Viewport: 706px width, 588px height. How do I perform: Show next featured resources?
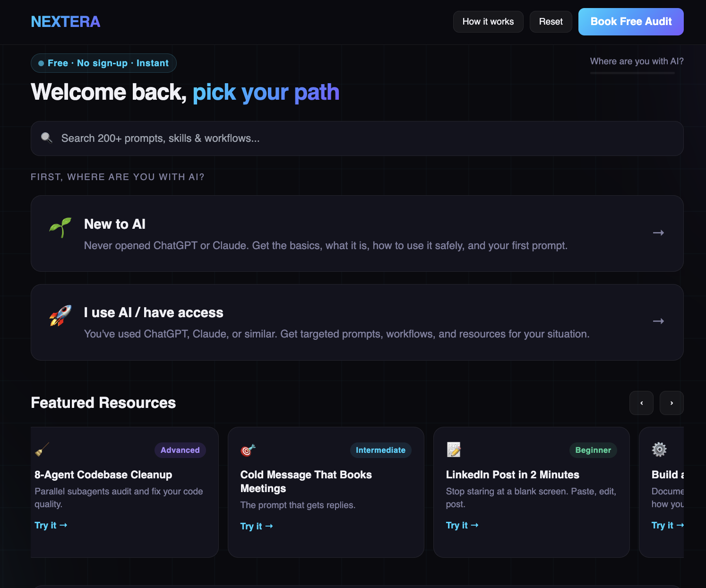672,403
